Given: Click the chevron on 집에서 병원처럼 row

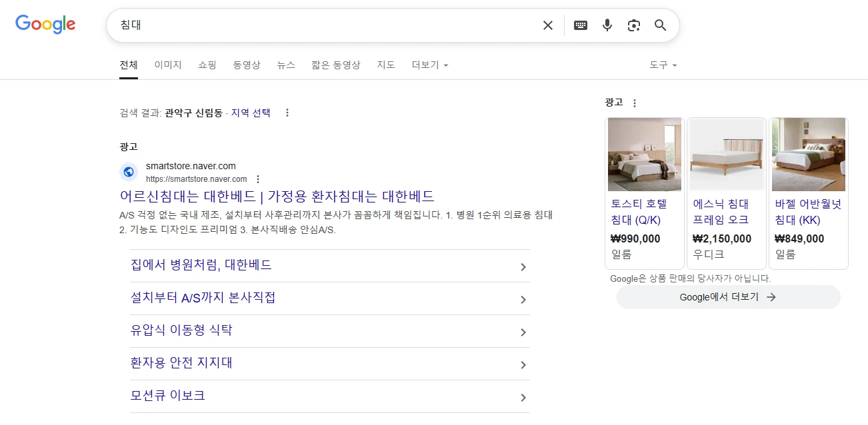Looking at the screenshot, I should (523, 267).
